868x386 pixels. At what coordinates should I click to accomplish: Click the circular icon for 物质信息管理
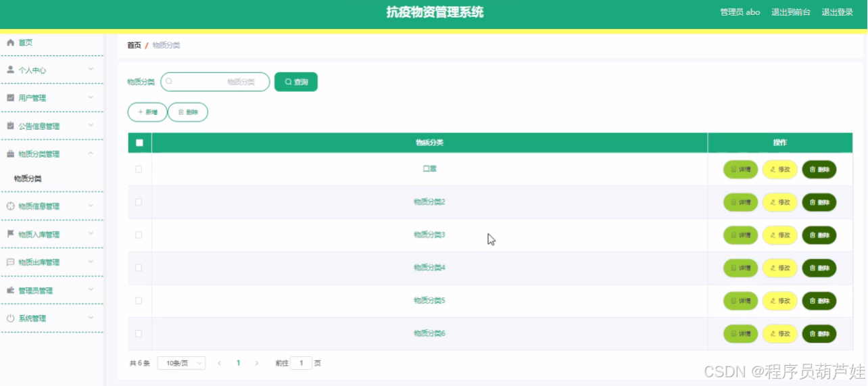(10, 206)
